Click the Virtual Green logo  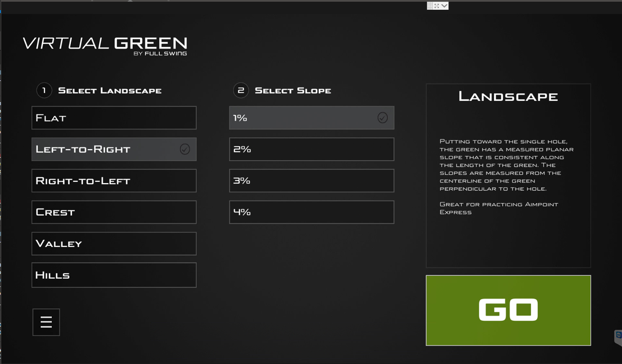(105, 45)
